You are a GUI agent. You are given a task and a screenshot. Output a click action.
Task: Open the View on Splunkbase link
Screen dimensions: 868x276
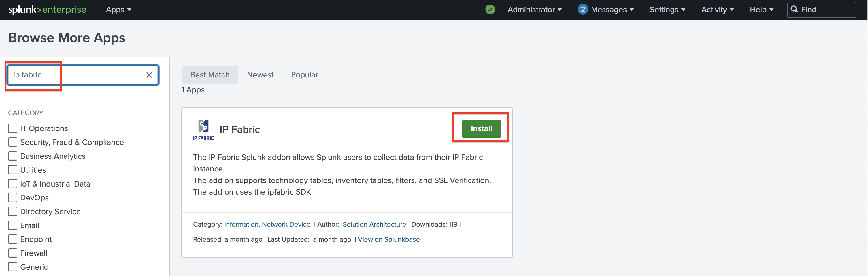tap(388, 239)
